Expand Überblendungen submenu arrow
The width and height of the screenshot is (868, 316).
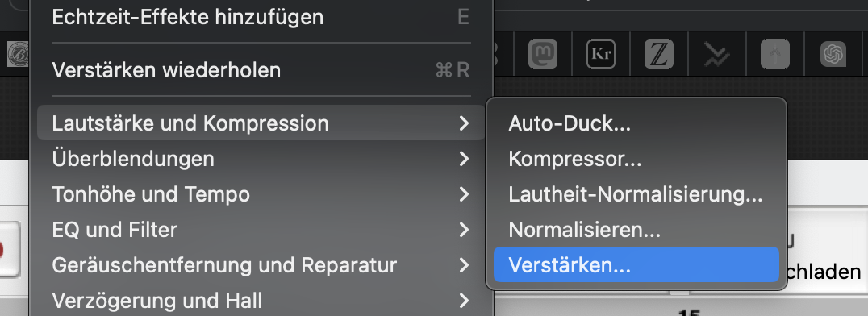click(x=464, y=160)
